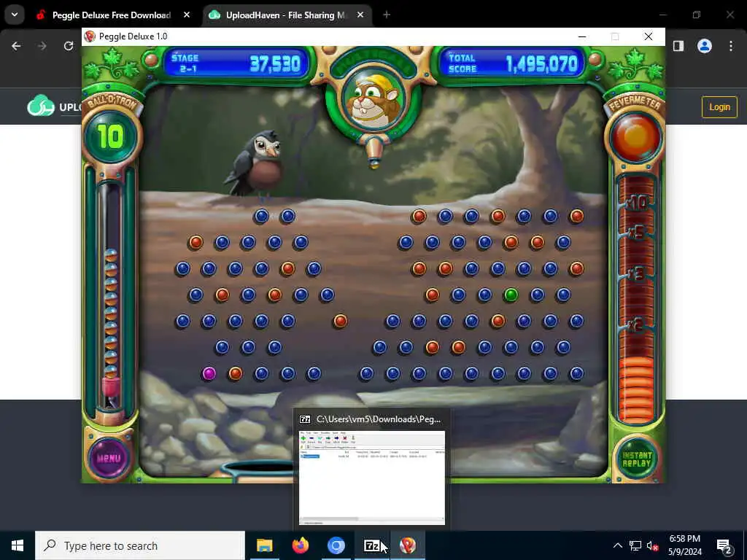Show hidden system tray icons

tap(617, 545)
